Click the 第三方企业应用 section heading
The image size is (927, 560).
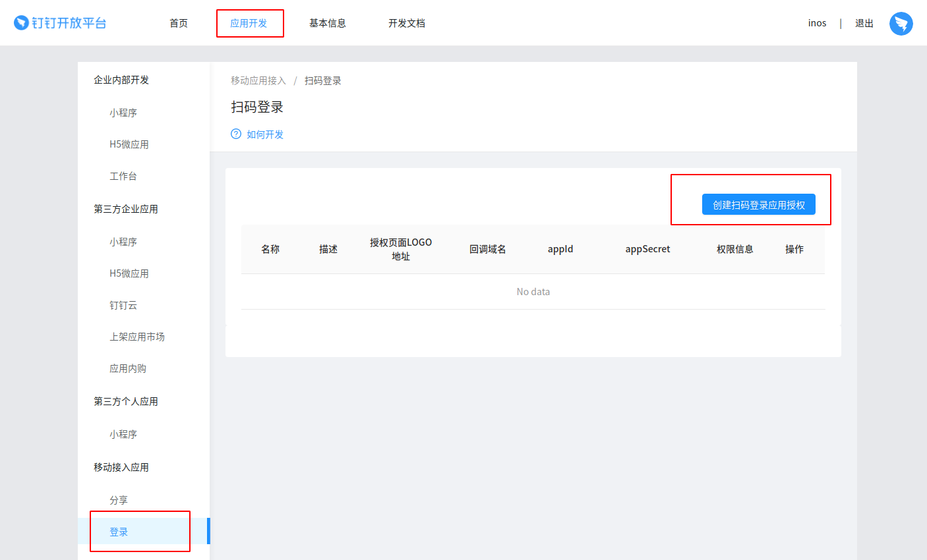click(x=126, y=209)
